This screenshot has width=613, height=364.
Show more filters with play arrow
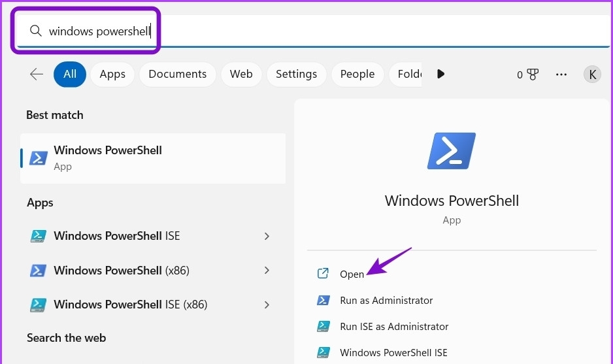(x=440, y=74)
